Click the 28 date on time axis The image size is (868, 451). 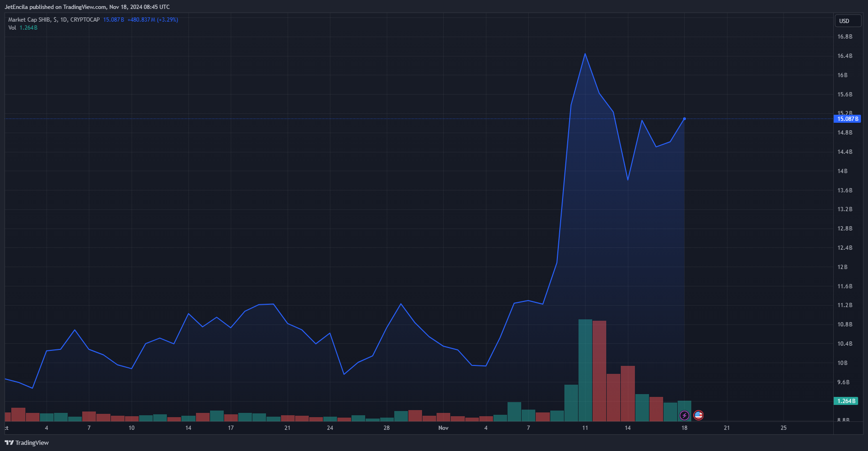(386, 428)
